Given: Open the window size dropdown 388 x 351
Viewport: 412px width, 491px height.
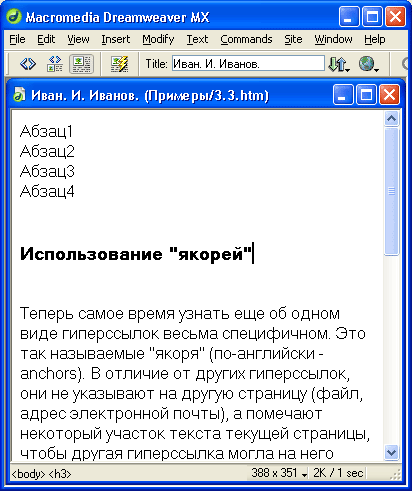Looking at the screenshot, I should click(279, 473).
